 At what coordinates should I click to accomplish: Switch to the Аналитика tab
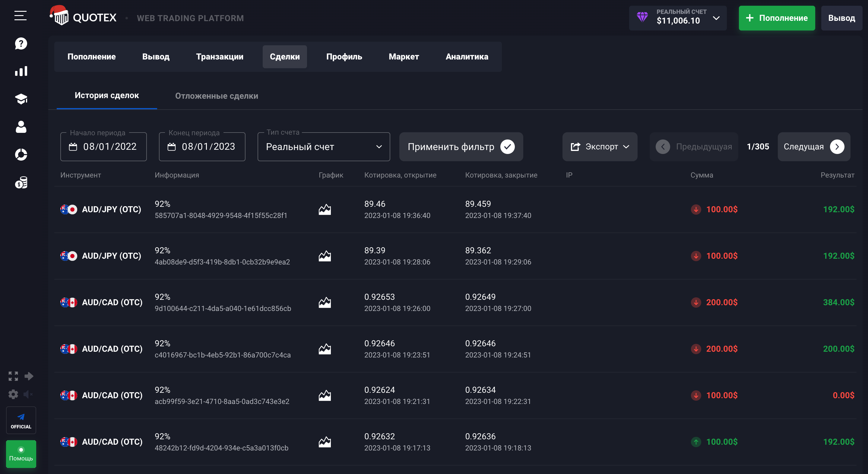tap(467, 57)
